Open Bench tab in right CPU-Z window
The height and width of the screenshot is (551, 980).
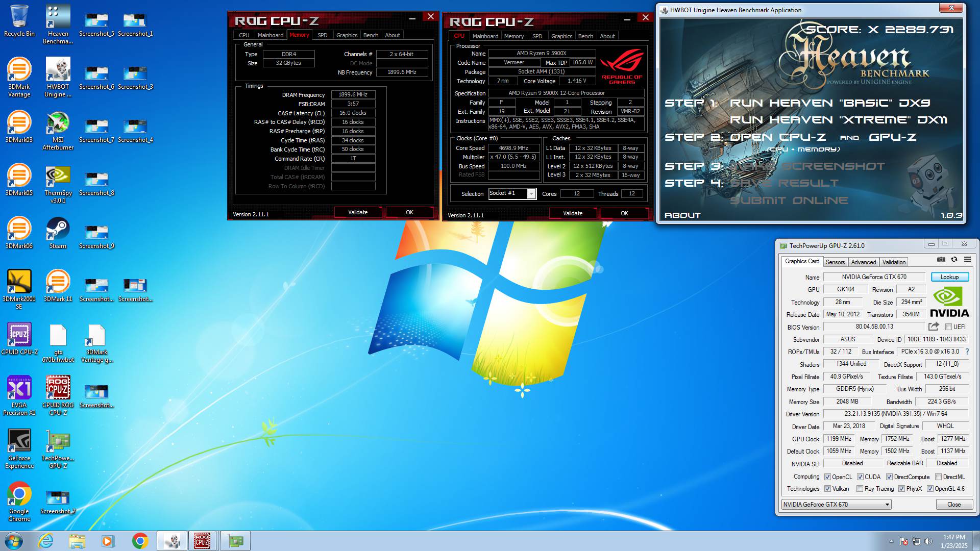585,36
